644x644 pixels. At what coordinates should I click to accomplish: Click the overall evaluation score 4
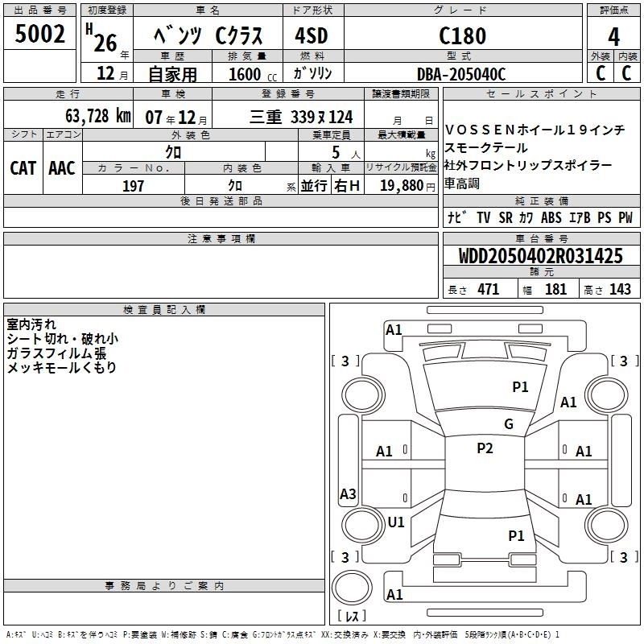(x=613, y=37)
